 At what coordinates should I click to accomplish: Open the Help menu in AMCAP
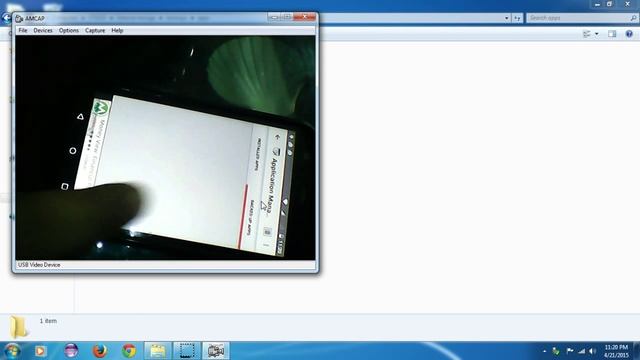(x=117, y=31)
